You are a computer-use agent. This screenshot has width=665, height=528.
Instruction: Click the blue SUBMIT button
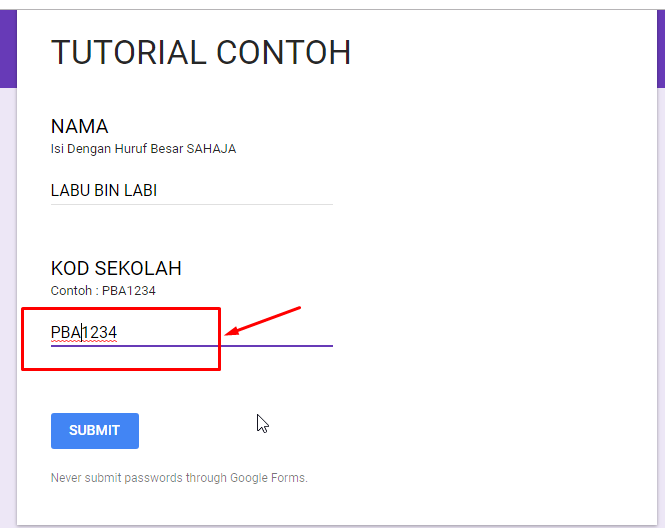point(95,431)
